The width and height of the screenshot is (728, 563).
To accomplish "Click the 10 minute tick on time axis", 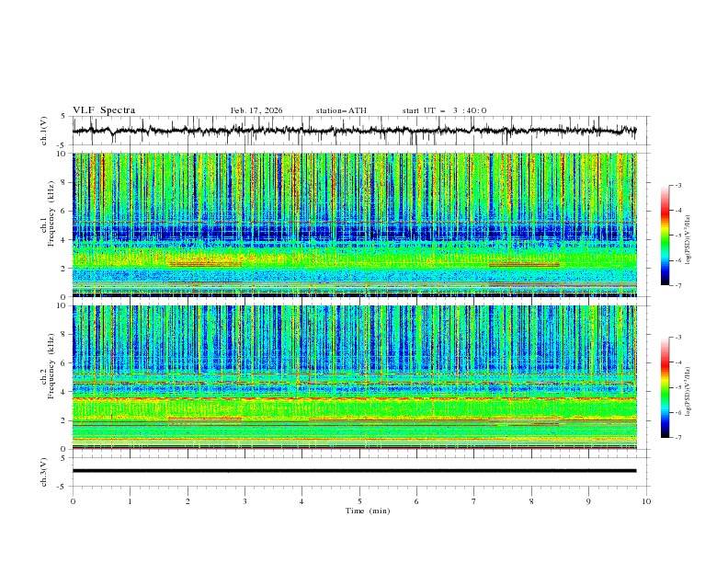I will click(646, 500).
